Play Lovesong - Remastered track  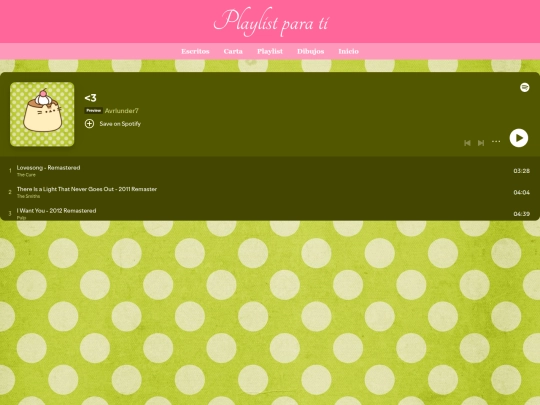(49, 168)
